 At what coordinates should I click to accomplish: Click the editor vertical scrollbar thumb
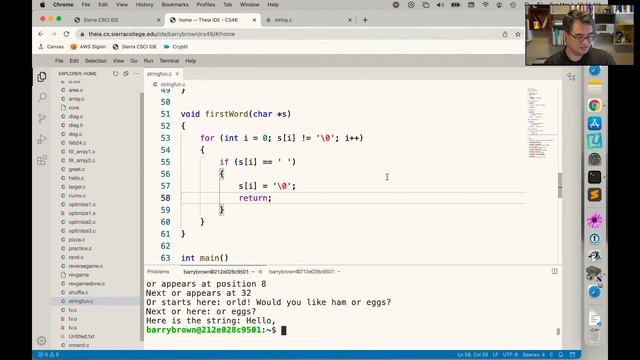pyautogui.click(x=560, y=185)
